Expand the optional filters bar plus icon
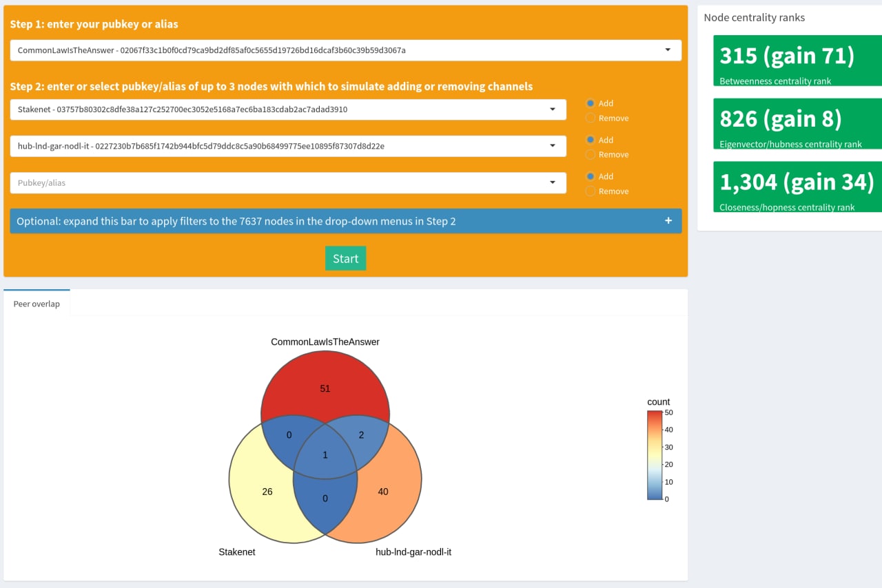This screenshot has width=882, height=588. (668, 221)
